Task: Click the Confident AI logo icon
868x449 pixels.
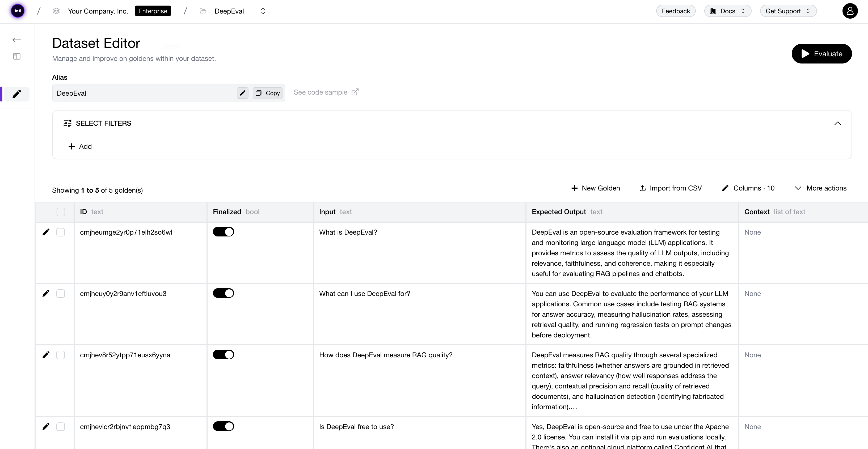Action: click(17, 11)
